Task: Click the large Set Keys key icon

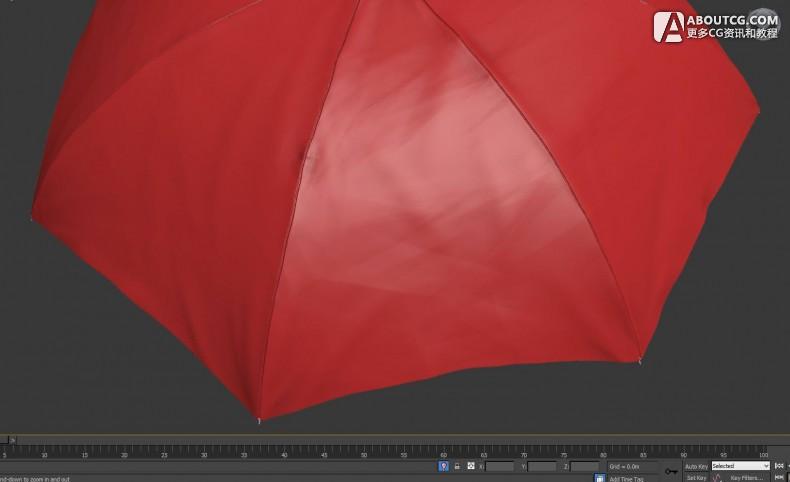Action: [670, 471]
